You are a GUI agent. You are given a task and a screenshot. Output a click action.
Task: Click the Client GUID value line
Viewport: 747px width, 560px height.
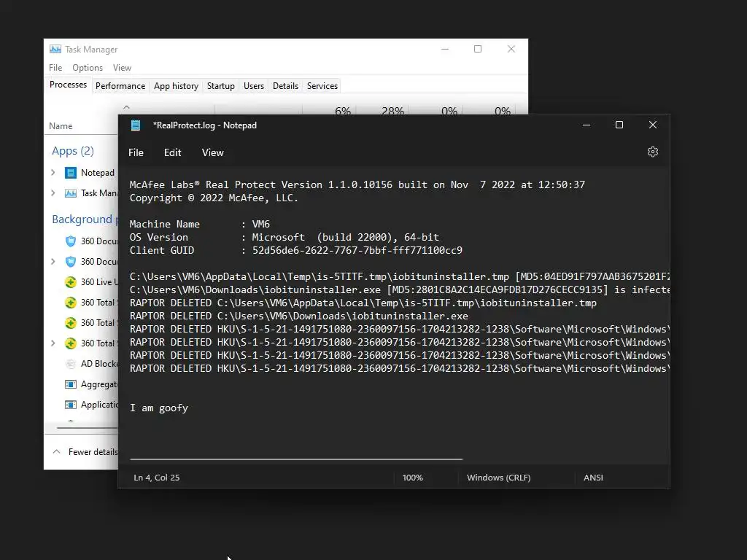pos(357,251)
